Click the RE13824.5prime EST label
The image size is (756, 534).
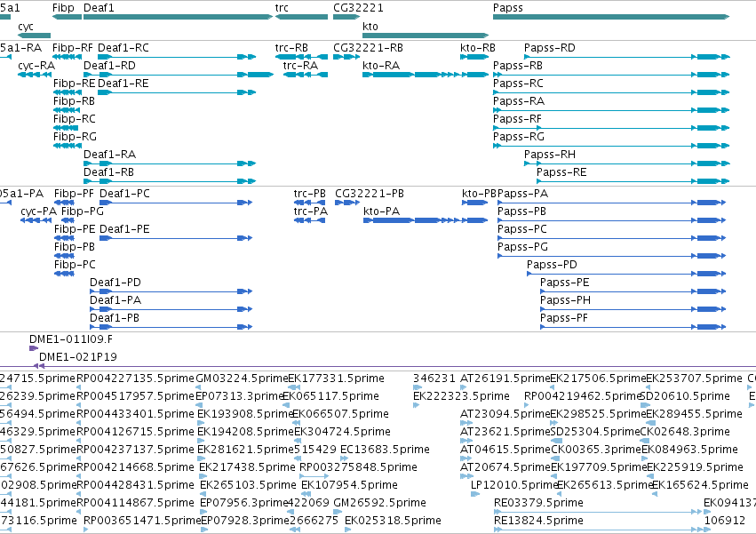pos(538,521)
